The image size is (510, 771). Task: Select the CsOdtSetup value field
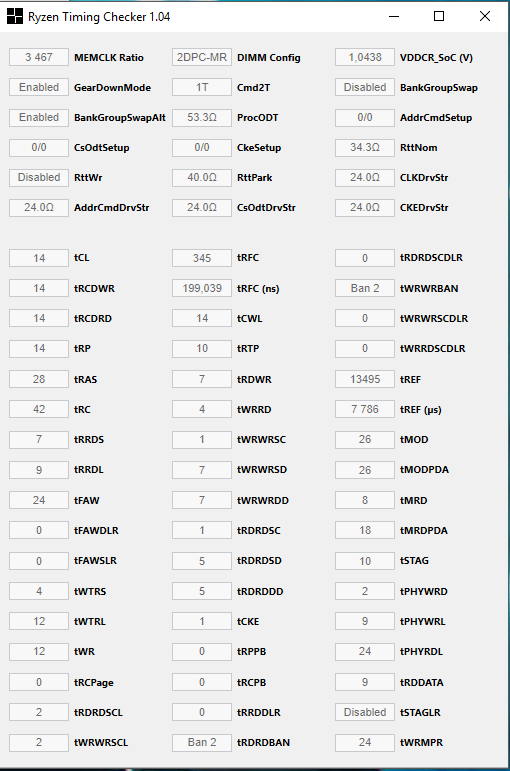coord(39,148)
